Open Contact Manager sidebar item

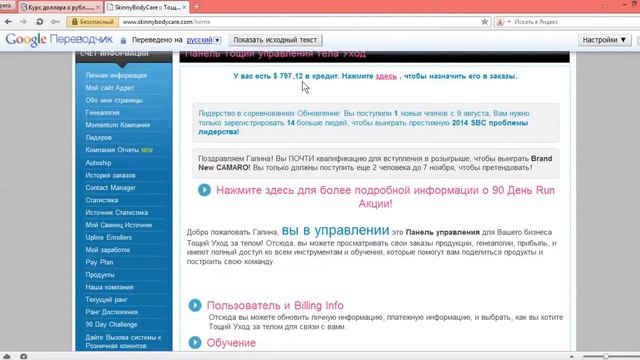pyautogui.click(x=110, y=188)
